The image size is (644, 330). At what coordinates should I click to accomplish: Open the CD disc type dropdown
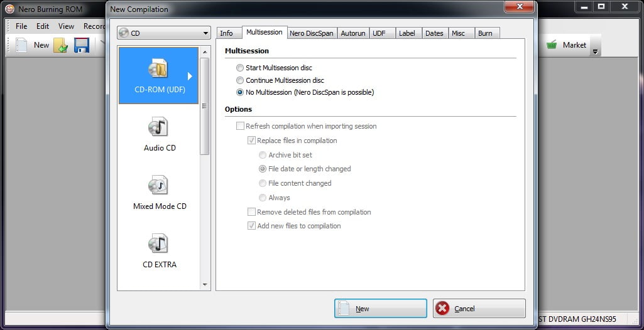tap(164, 33)
